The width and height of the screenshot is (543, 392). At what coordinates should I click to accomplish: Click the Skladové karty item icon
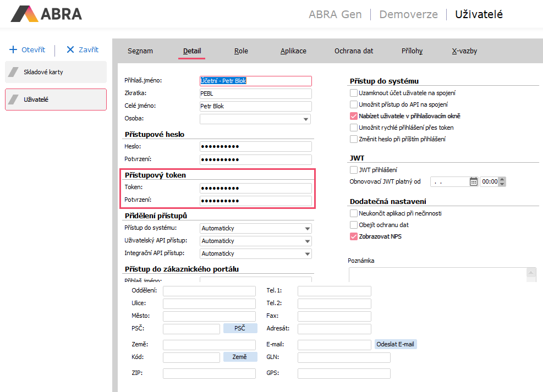[x=14, y=72]
